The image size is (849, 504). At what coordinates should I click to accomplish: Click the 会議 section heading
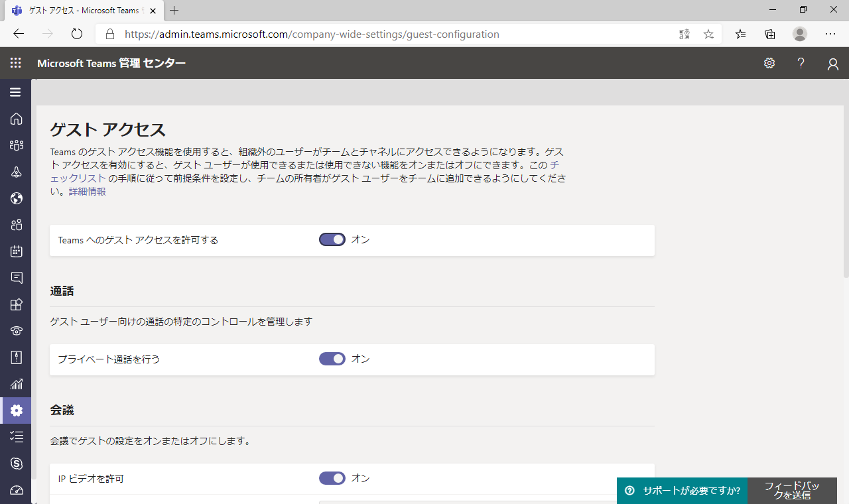(62, 410)
